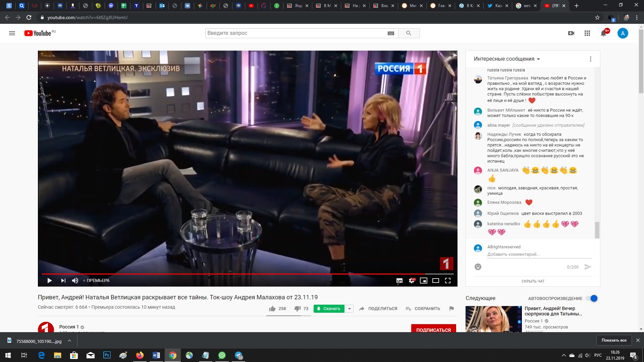This screenshot has width=644, height=362.
Task: Open Photoshop from the taskbar
Action: pyautogui.click(x=107, y=355)
